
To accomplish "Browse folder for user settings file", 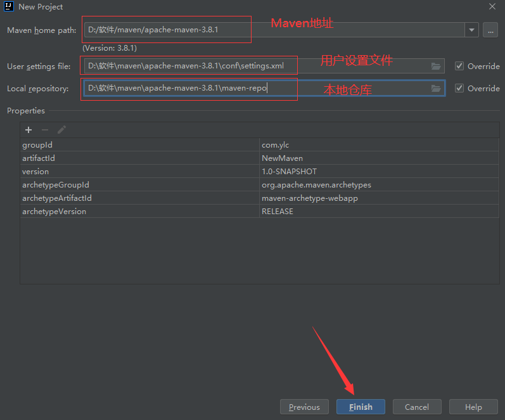I will coord(436,66).
